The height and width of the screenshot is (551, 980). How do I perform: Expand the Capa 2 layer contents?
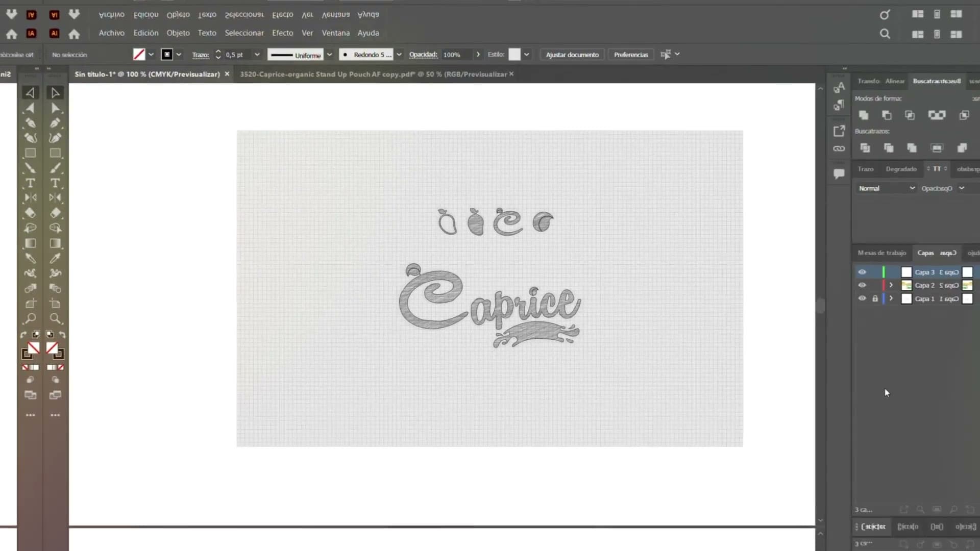coord(891,285)
